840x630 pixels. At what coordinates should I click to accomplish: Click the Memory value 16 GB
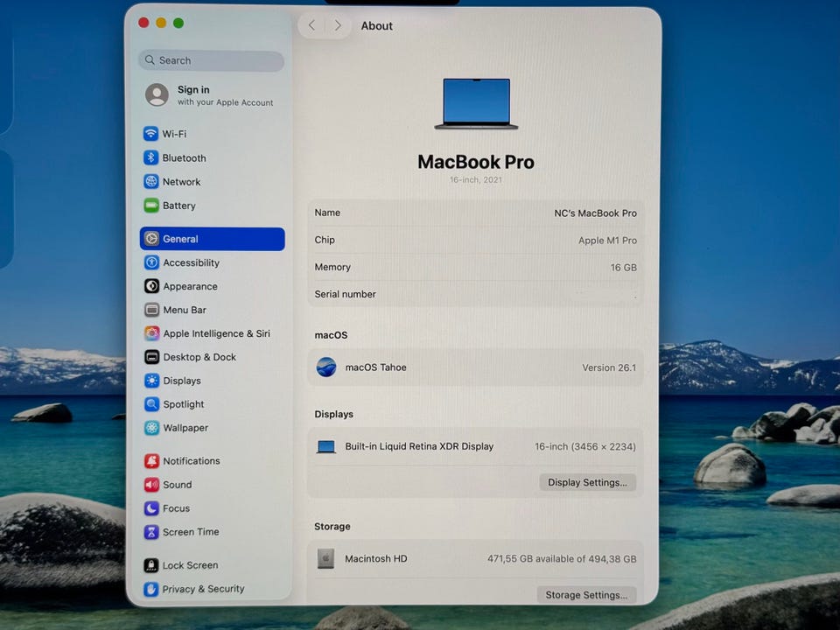point(624,268)
